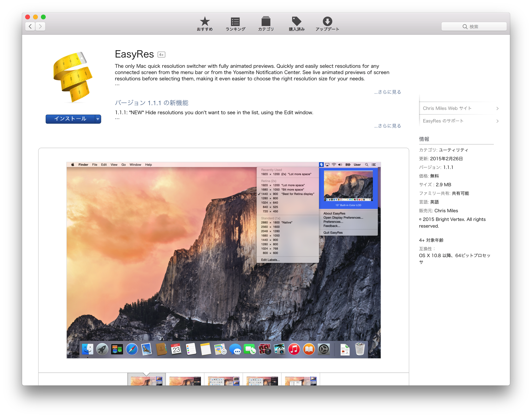This screenshot has width=532, height=417.
Task: Click the 情報 section heading
Action: tap(424, 139)
